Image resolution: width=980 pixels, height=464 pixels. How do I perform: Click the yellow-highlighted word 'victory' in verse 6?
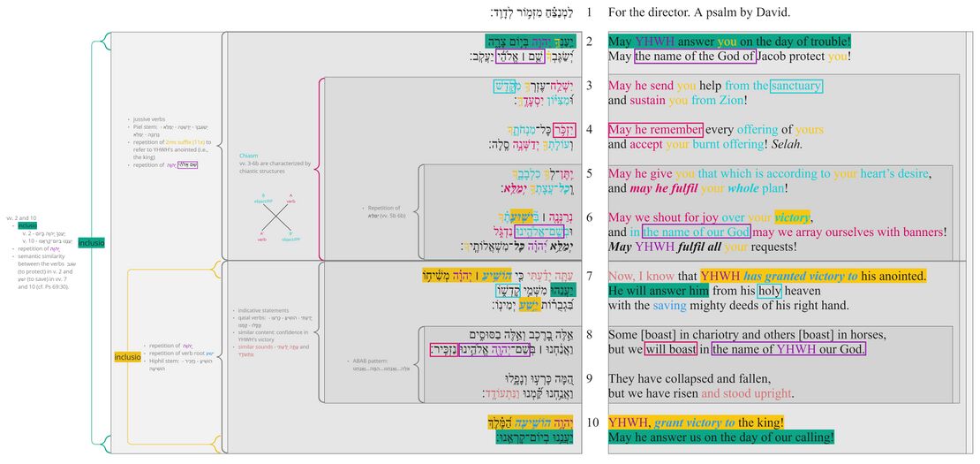(x=792, y=217)
